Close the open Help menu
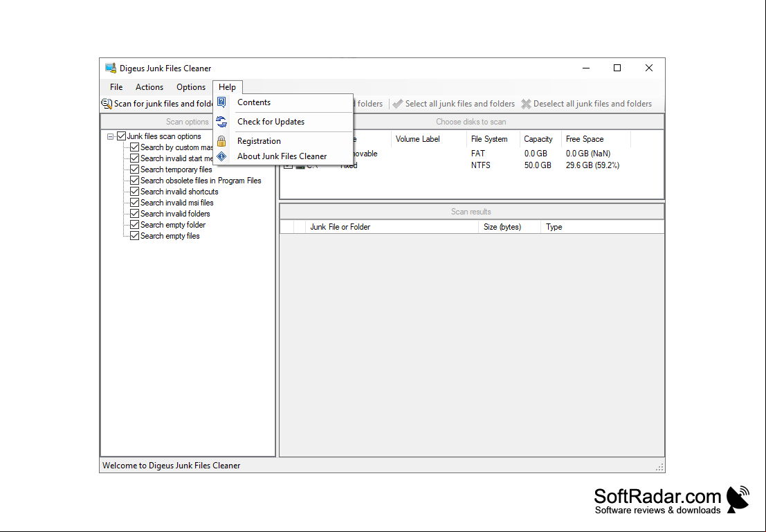 click(227, 87)
